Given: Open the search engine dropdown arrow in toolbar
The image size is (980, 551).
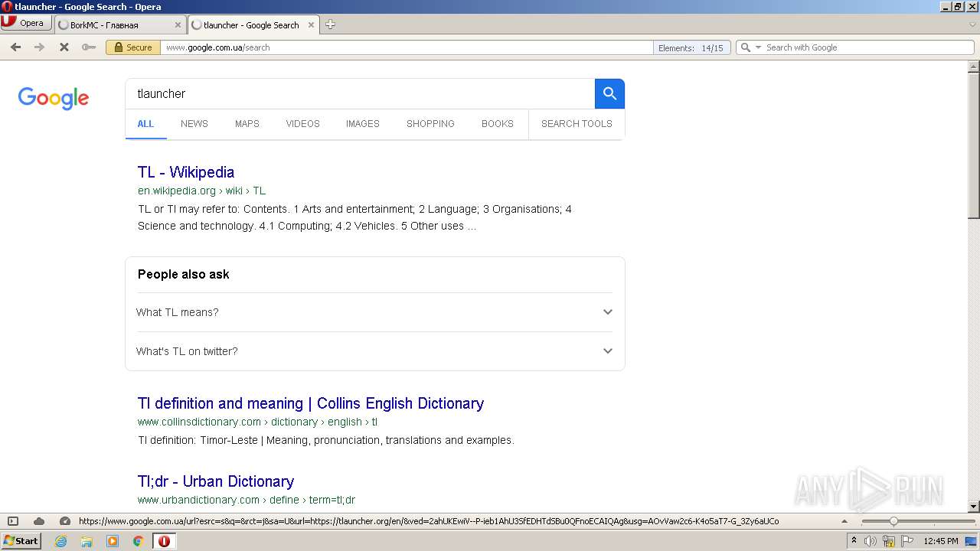Looking at the screenshot, I should 758,47.
